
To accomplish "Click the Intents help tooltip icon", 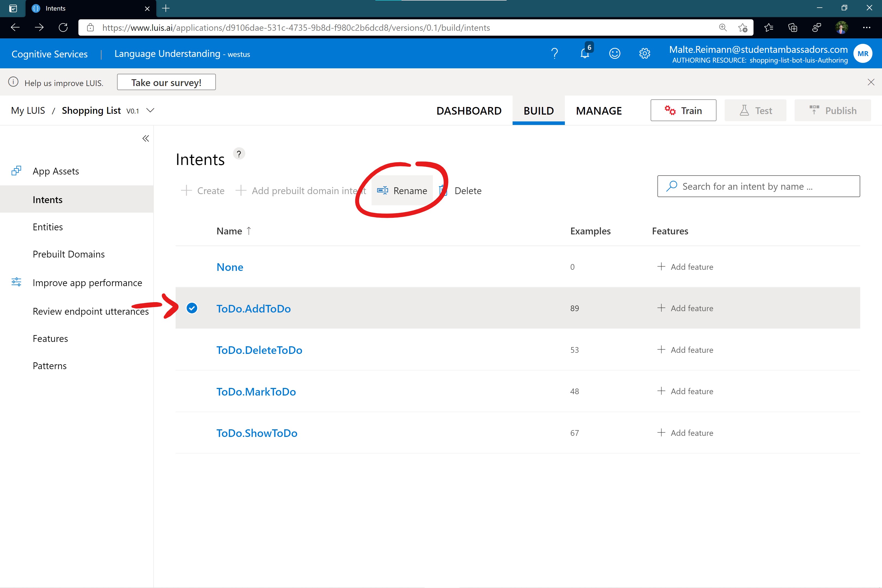I will [239, 154].
